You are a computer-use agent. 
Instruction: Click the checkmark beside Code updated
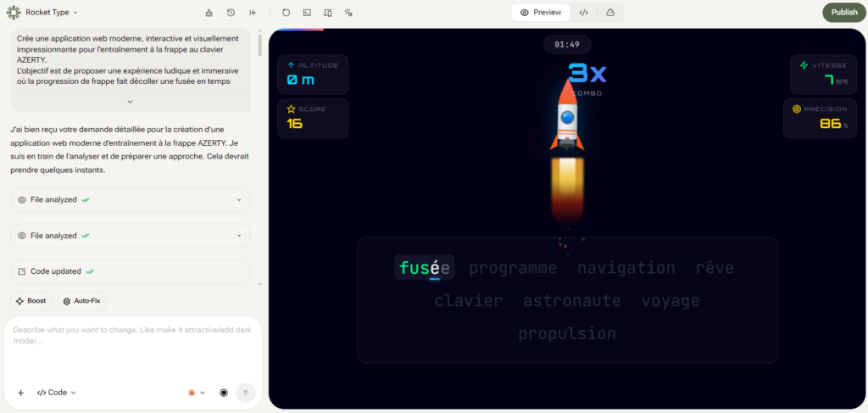tap(90, 272)
